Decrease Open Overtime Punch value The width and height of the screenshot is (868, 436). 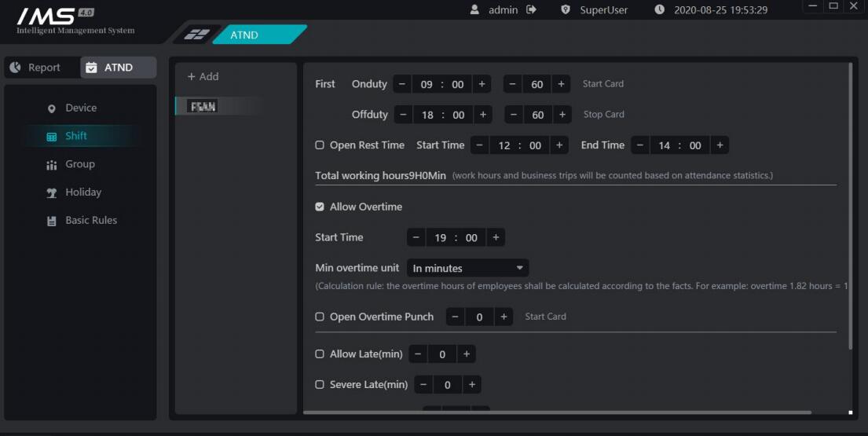456,317
